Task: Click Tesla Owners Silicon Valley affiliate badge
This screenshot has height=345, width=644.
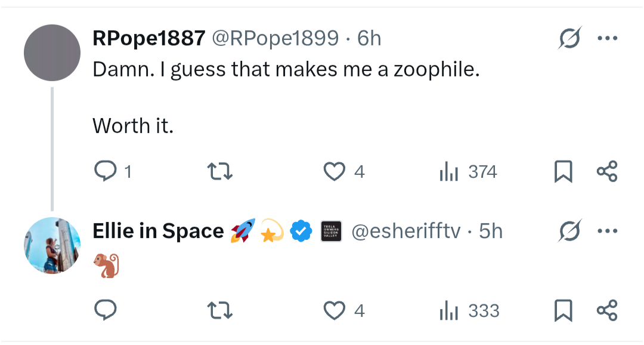Action: (331, 231)
